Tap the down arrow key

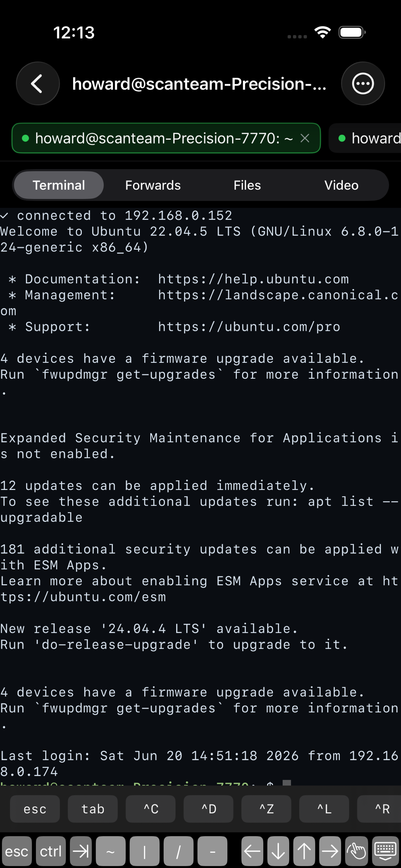coord(278,851)
